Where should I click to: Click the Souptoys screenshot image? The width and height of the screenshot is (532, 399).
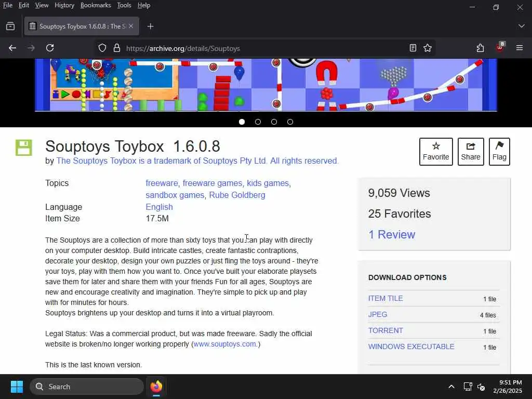click(x=266, y=85)
